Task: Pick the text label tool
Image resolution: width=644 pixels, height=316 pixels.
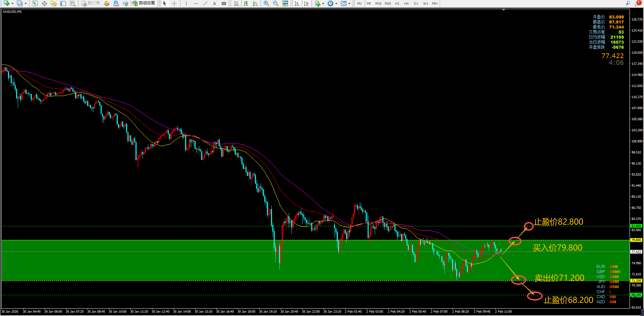Action: click(215, 3)
